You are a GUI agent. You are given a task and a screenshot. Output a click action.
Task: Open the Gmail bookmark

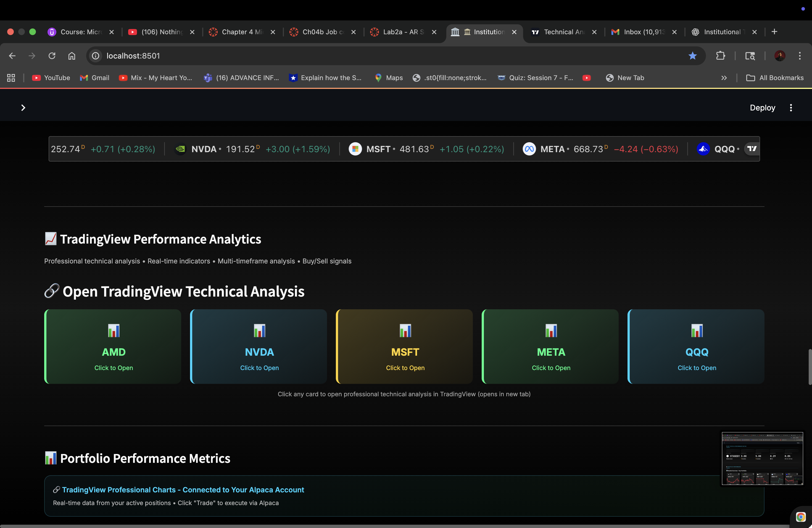(x=94, y=78)
